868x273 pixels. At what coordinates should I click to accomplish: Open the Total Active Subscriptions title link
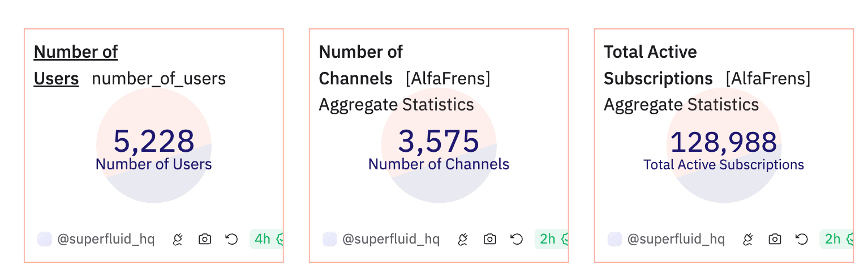pos(658,65)
